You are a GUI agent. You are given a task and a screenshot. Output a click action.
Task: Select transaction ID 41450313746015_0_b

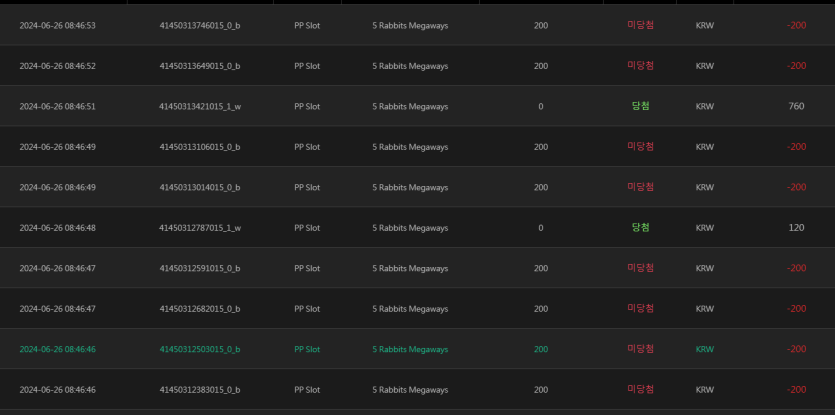[x=200, y=26]
